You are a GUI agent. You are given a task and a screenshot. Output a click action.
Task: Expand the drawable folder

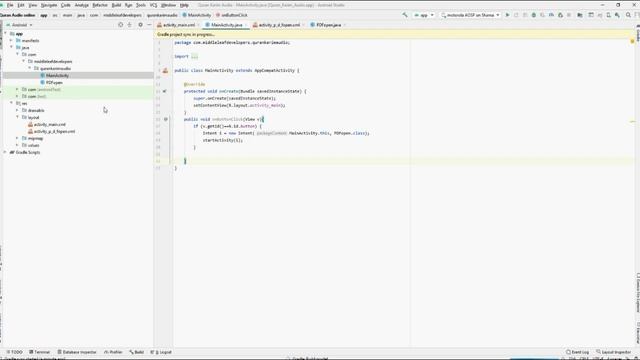click(x=18, y=110)
